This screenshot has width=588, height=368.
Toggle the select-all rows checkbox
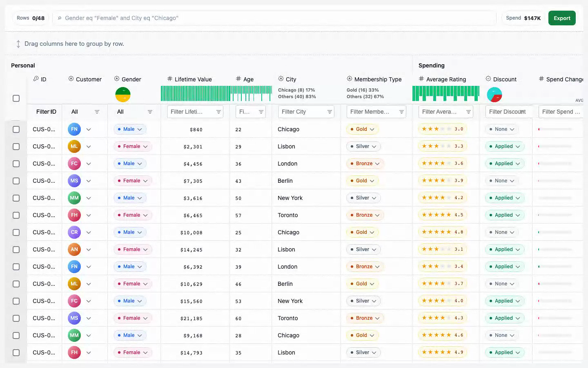(x=16, y=99)
